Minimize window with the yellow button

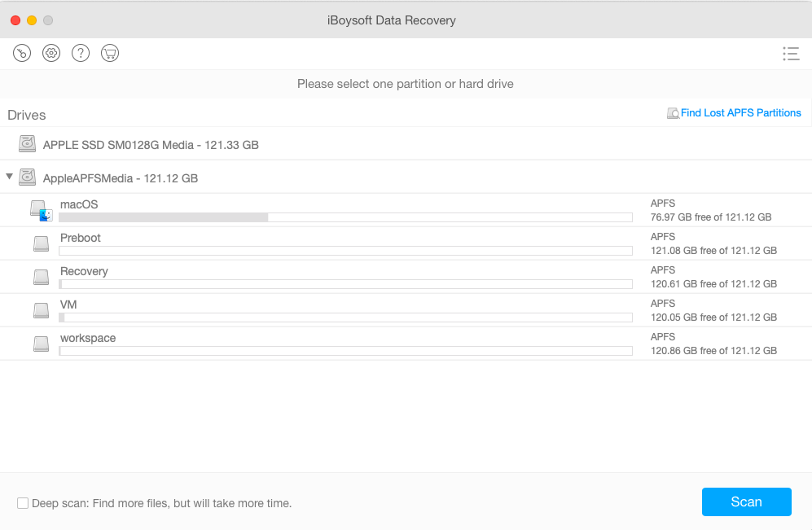tap(32, 20)
